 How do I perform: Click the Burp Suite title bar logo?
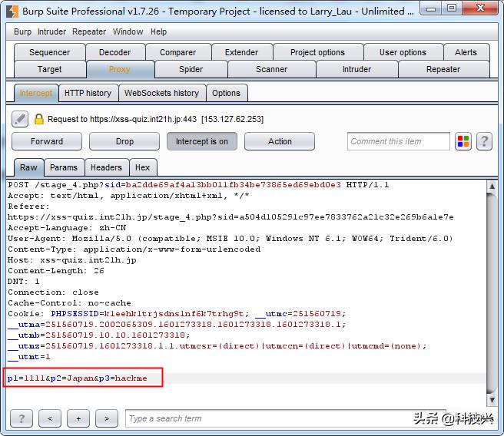(x=12, y=12)
